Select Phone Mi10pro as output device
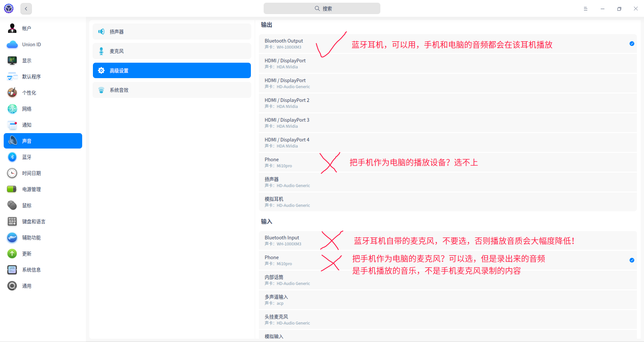The width and height of the screenshot is (644, 342). [x=448, y=162]
